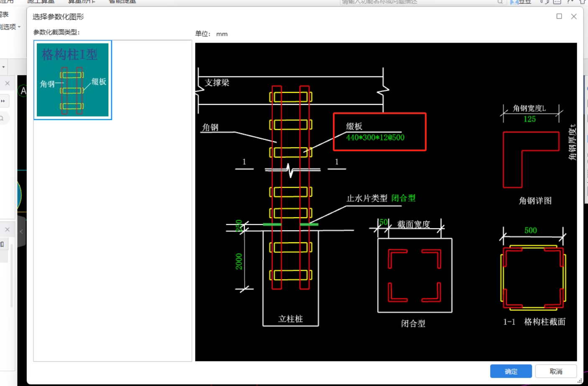Expand the double-arrow overflow button in left panel
This screenshot has width=588, height=386.
point(3,101)
